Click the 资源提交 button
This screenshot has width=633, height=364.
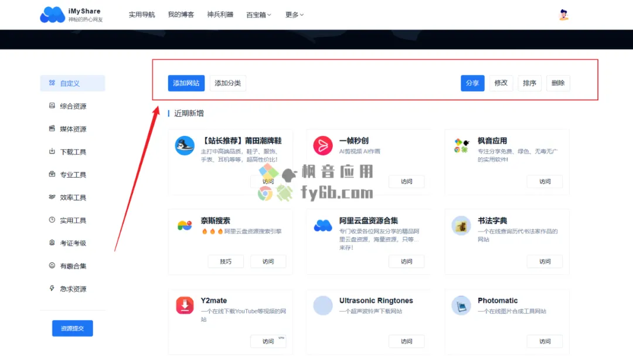(x=72, y=328)
